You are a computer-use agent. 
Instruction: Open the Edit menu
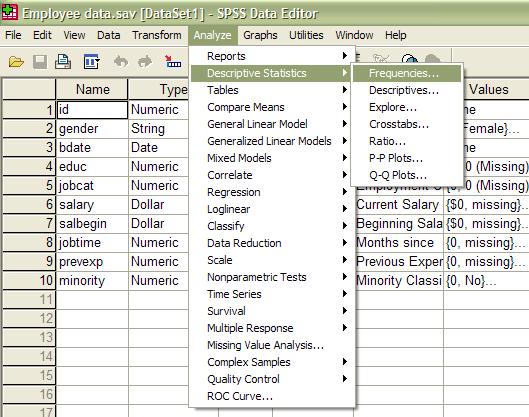pyautogui.click(x=42, y=35)
